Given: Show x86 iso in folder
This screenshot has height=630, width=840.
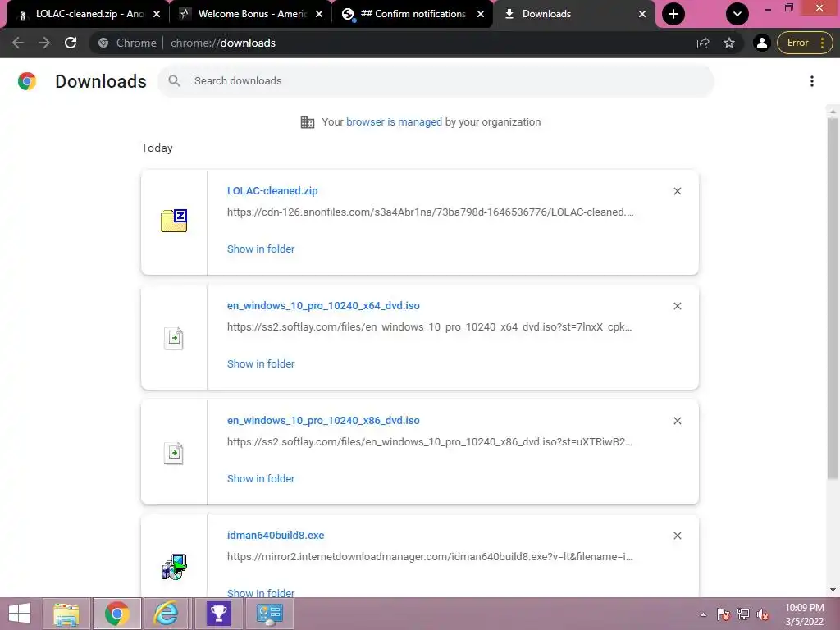Looking at the screenshot, I should click(261, 479).
